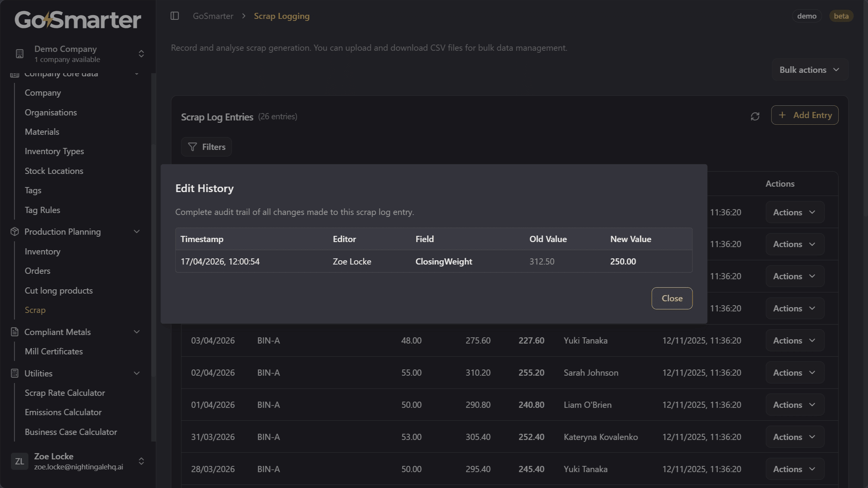Expand Actions for the 02/04/2026 entry

click(x=794, y=372)
